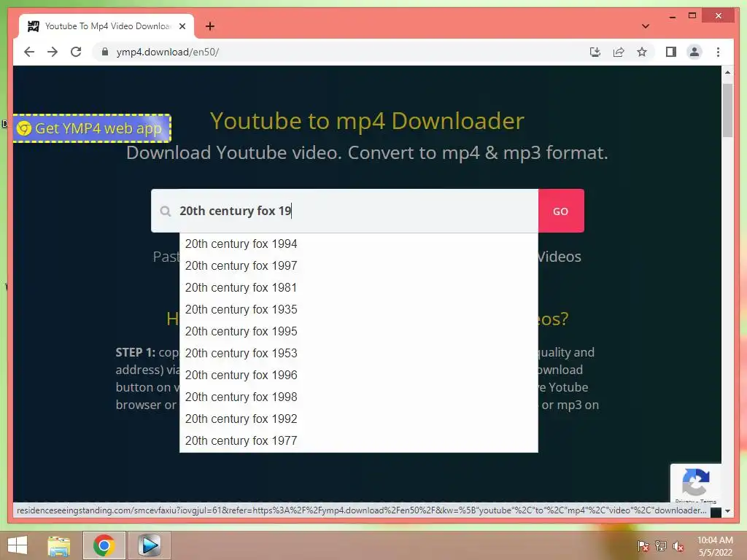This screenshot has height=560, width=747.
Task: Click the red GO button
Action: click(x=561, y=211)
